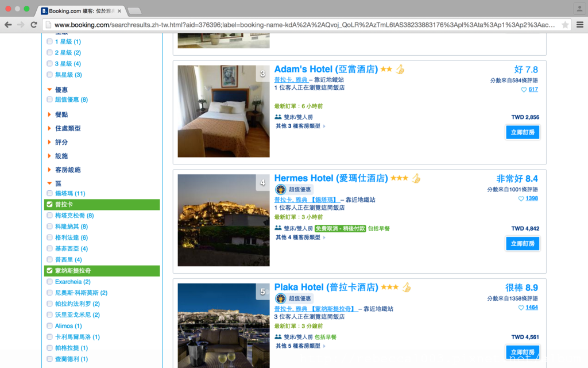Image resolution: width=588 pixels, height=368 pixels.
Task: Open Adam's Hotel bedroom photo thumbnail
Action: [223, 111]
